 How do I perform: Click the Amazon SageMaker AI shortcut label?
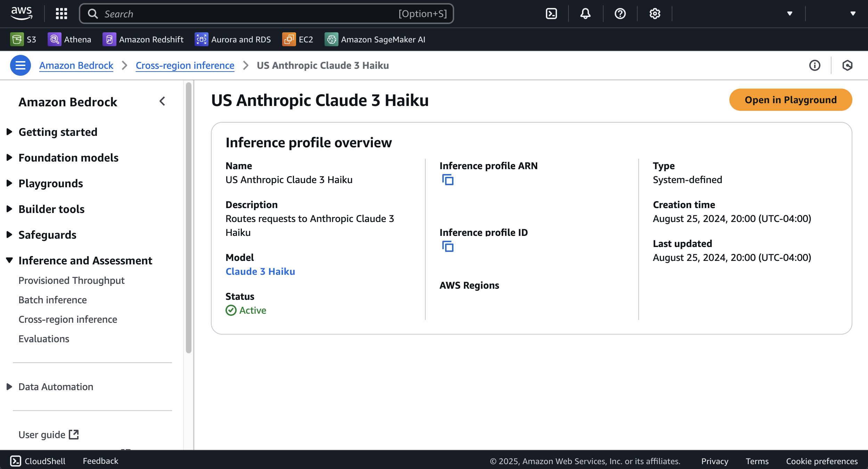point(383,39)
